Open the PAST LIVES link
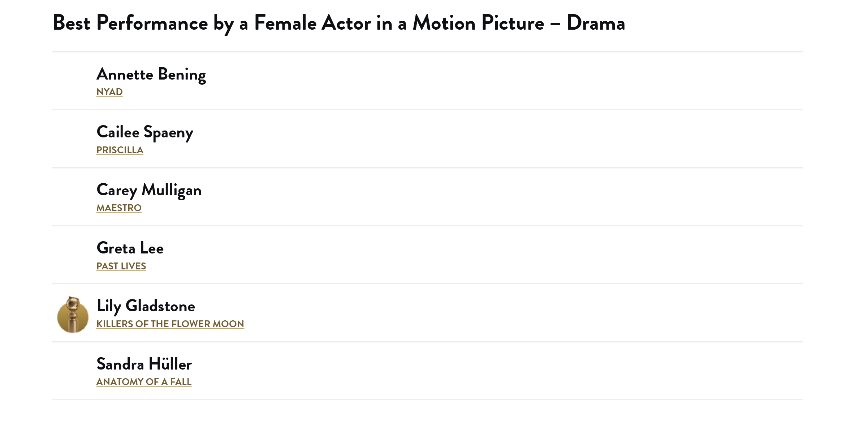The width and height of the screenshot is (868, 431). tap(121, 266)
